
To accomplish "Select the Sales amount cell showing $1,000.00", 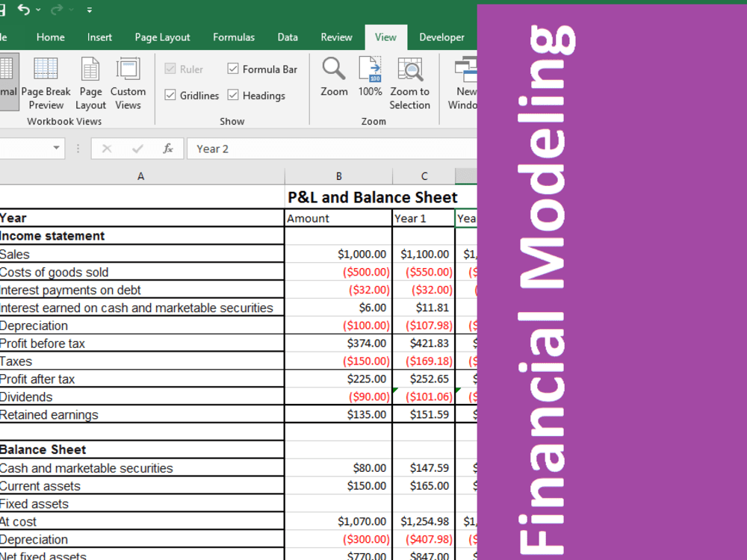I will pyautogui.click(x=338, y=254).
